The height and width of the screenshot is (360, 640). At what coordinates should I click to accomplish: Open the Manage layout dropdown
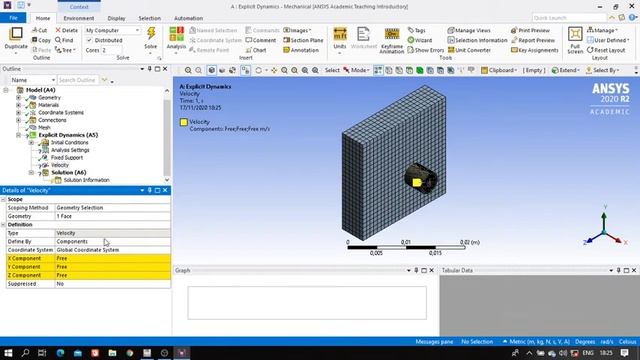coord(602,30)
